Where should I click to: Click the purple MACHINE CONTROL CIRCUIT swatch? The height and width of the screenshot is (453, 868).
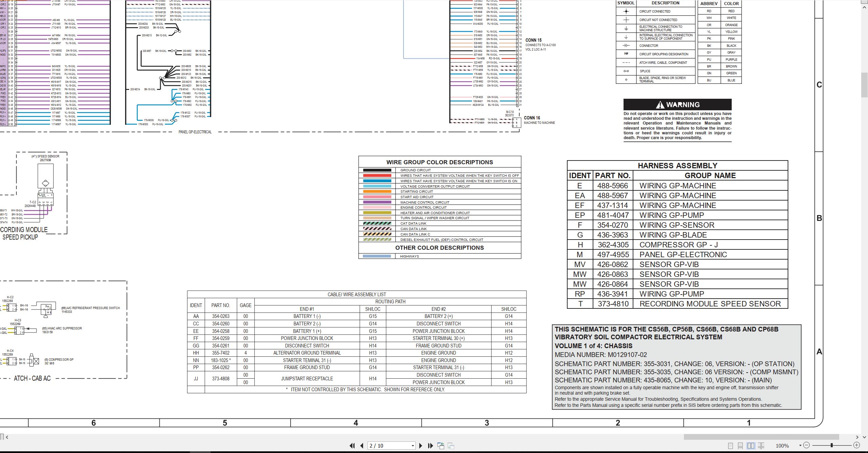pos(377,202)
